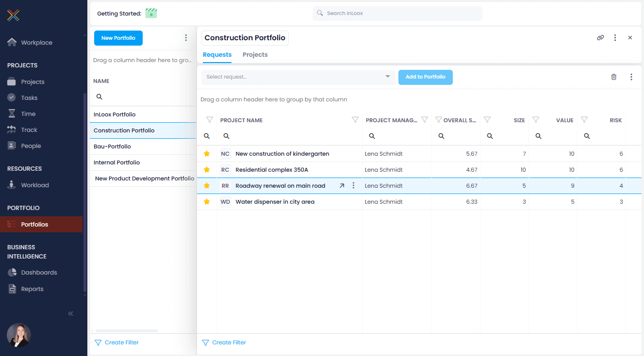The height and width of the screenshot is (356, 644).
Task: Select Internal Portfolio in list
Action: pyautogui.click(x=143, y=162)
